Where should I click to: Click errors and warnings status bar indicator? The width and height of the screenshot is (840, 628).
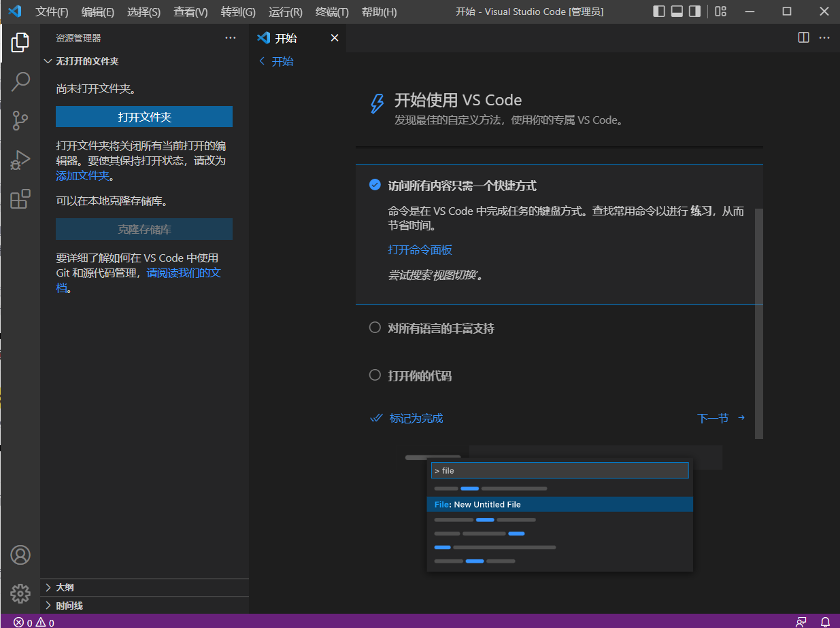click(34, 623)
